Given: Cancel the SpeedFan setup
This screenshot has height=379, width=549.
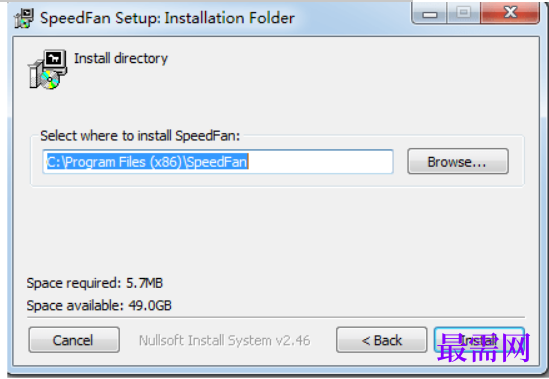Looking at the screenshot, I should coord(74,340).
